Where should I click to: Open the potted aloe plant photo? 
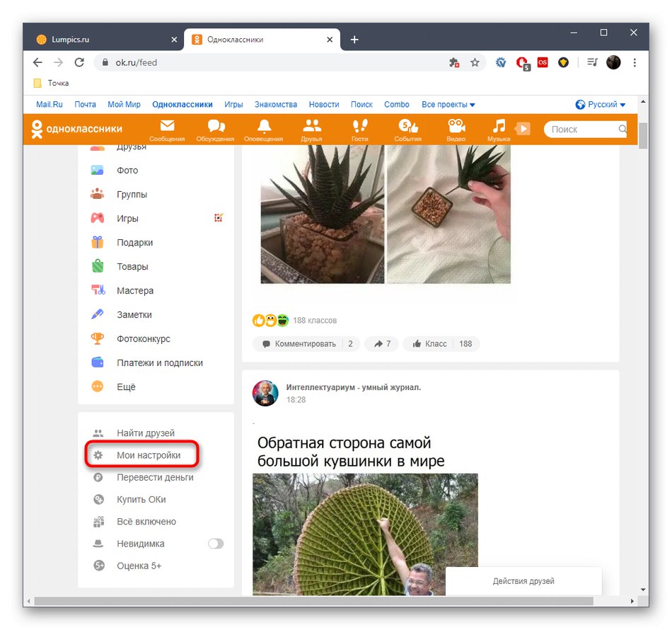(x=323, y=214)
